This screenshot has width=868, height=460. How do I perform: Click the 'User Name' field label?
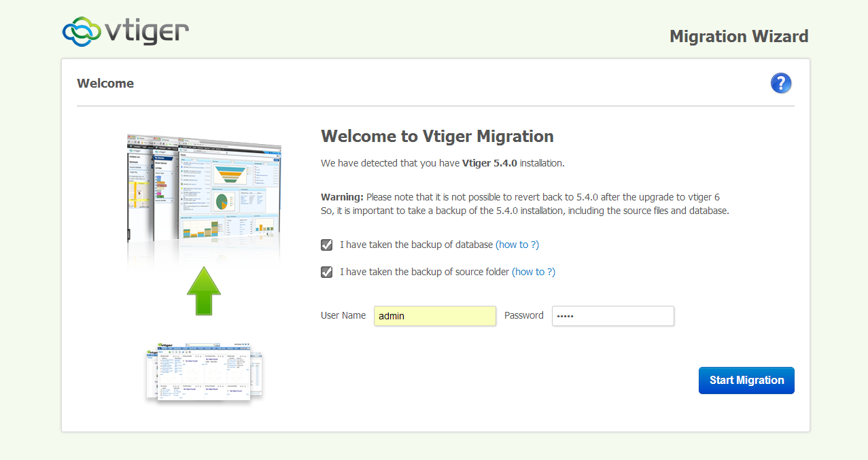pos(343,315)
